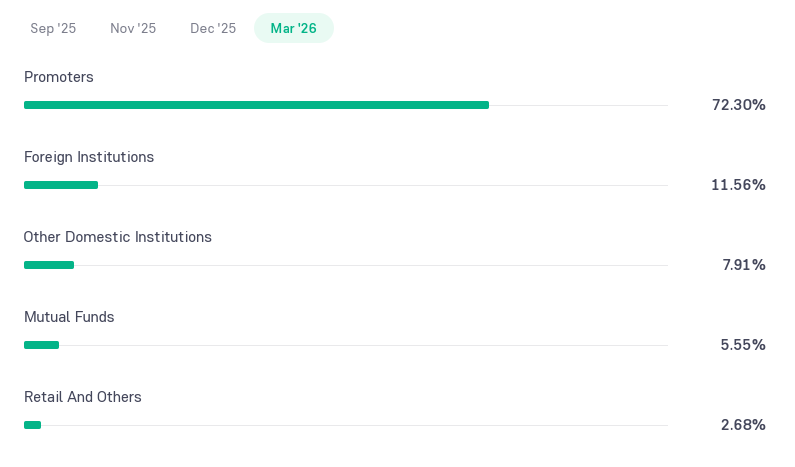The height and width of the screenshot is (467, 795).
Task: Click the 72.30% Promoters value
Action: [739, 105]
